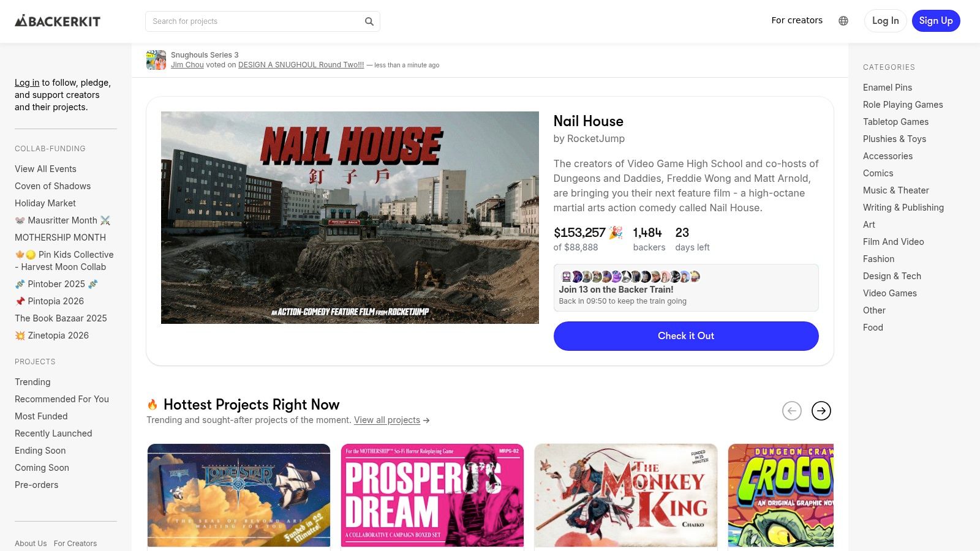Click the Backer Train avatars row

pos(631,277)
